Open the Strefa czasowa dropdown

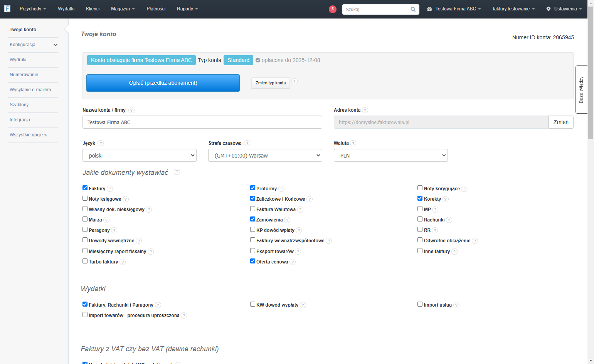point(265,155)
